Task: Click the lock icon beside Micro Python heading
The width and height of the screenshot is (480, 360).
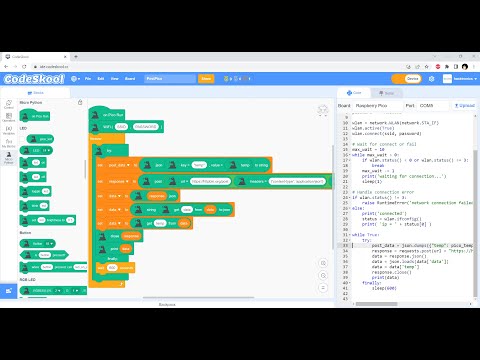Action: [80, 102]
